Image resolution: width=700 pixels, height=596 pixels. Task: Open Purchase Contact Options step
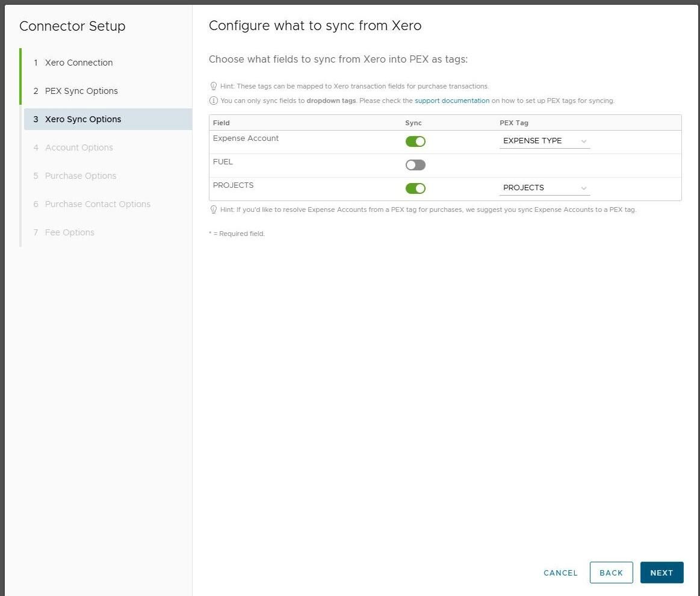pos(98,204)
